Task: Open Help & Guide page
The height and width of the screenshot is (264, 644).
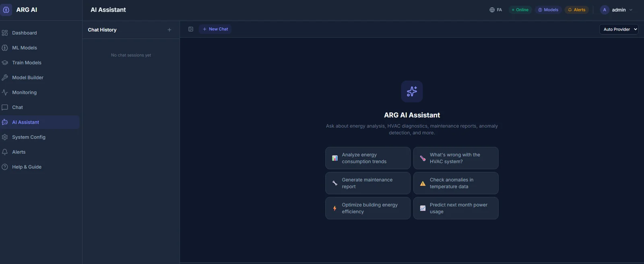Action: 40,167
